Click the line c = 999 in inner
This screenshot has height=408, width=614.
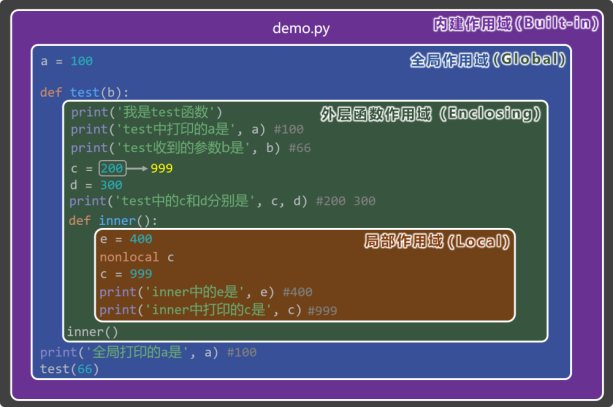tap(126, 274)
